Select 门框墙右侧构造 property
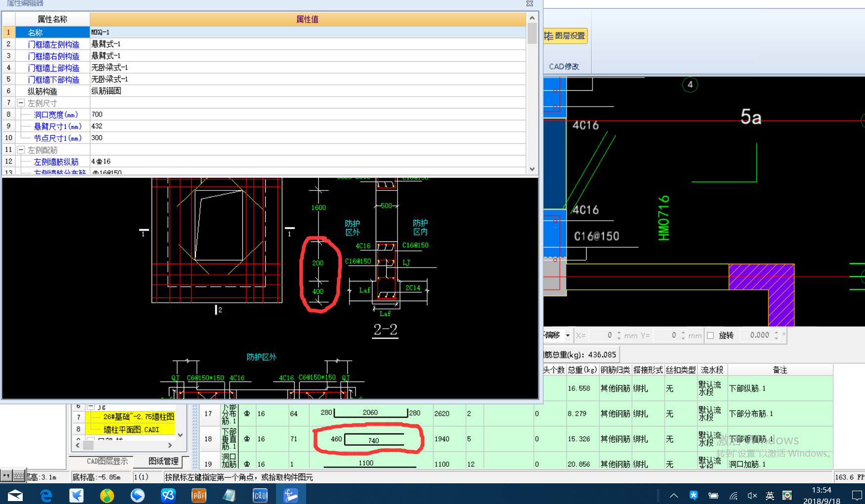Image resolution: width=865 pixels, height=504 pixels. coord(53,56)
